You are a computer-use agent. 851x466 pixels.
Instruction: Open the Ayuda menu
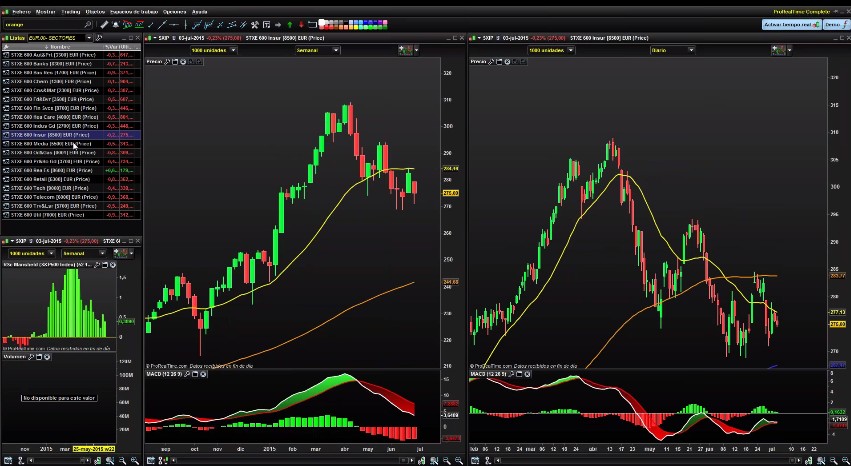200,11
